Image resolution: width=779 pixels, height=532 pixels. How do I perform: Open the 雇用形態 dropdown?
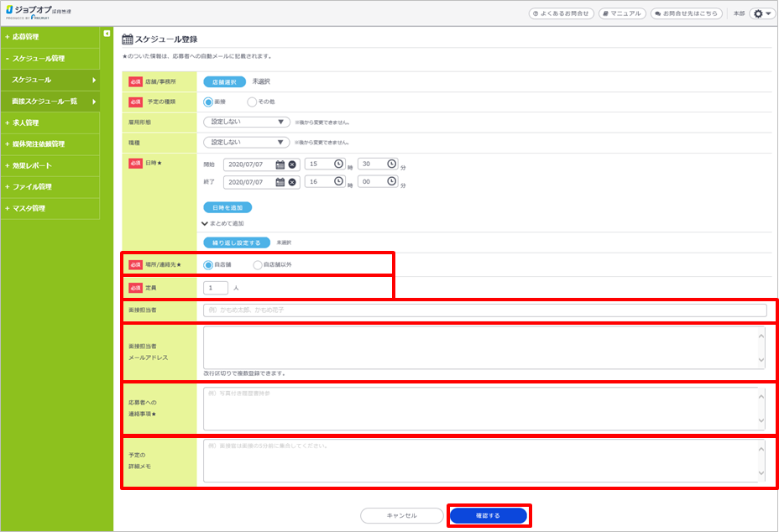[x=246, y=122]
